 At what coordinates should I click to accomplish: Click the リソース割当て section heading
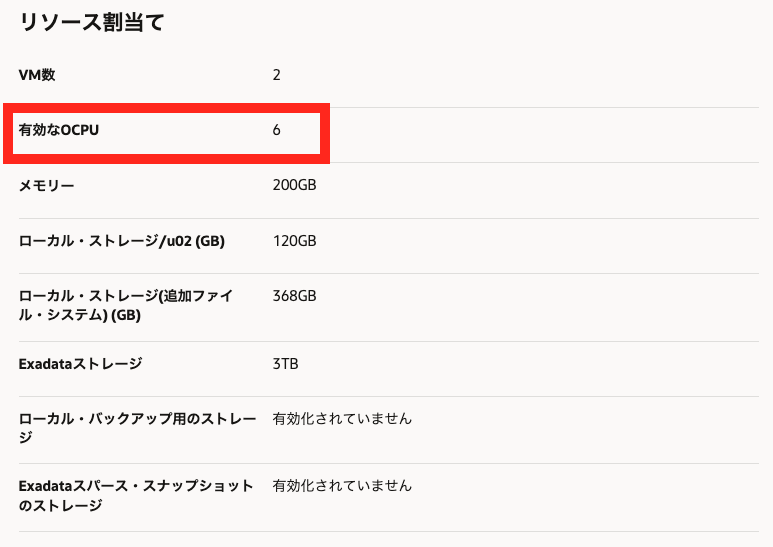click(x=91, y=23)
